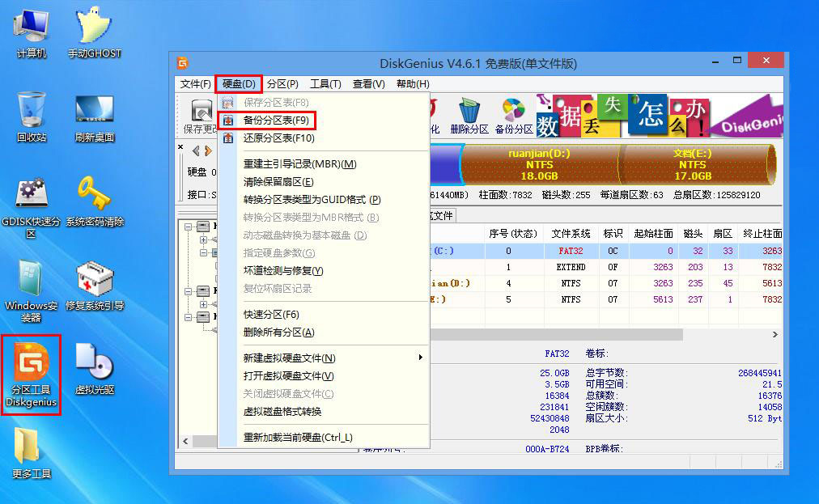Click the tree panel scroll left arrow
Screen dimensions: 819x504
(x=185, y=442)
